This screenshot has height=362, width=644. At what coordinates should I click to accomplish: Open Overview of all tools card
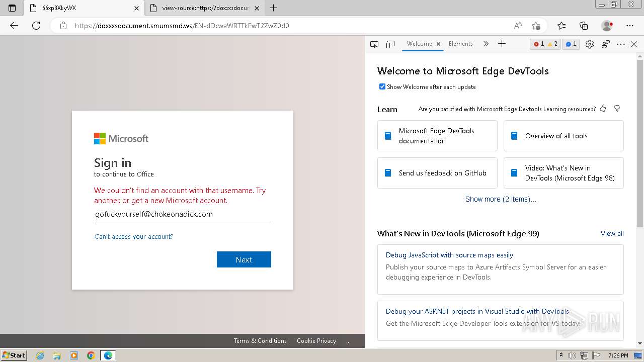(x=563, y=136)
